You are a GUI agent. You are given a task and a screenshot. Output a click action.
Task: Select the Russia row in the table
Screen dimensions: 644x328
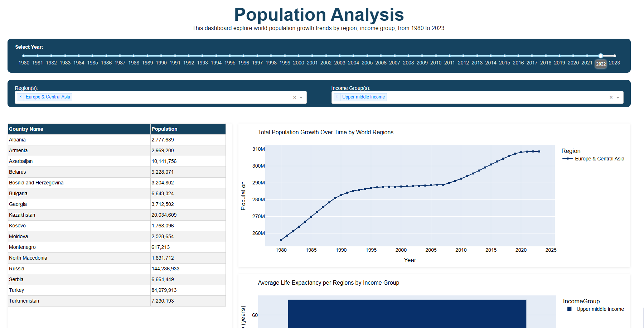tap(72, 269)
